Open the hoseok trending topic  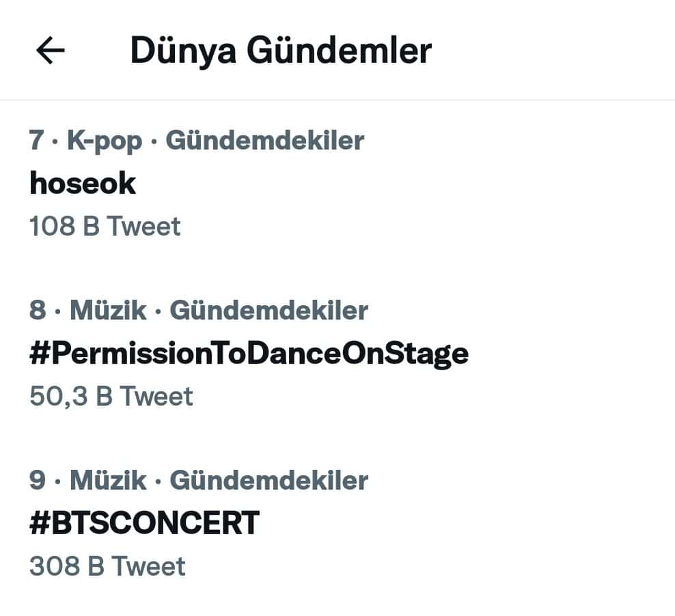pyautogui.click(x=83, y=184)
